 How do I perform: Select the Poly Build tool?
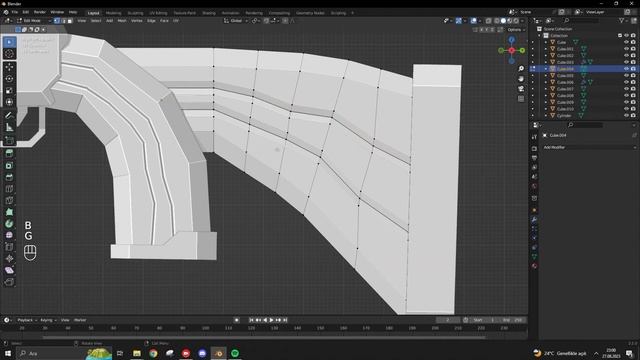pyautogui.click(x=9, y=212)
